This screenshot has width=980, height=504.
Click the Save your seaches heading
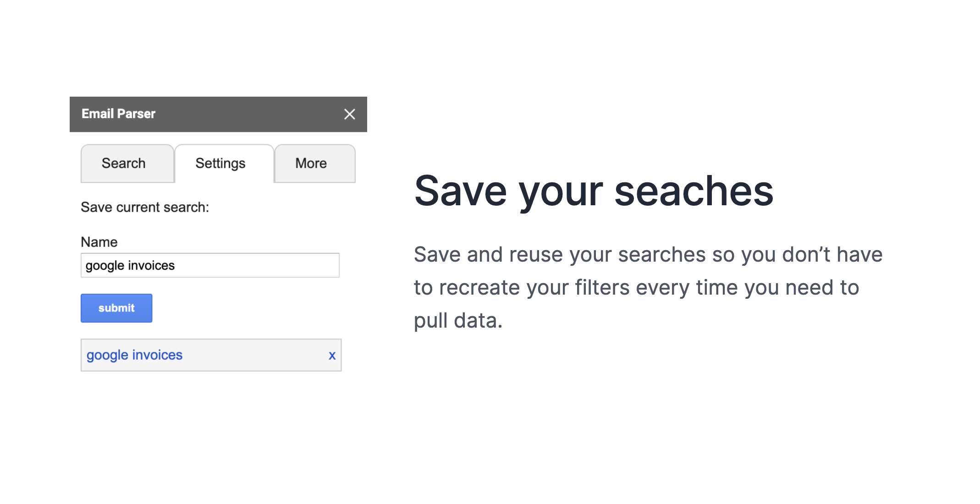[594, 192]
